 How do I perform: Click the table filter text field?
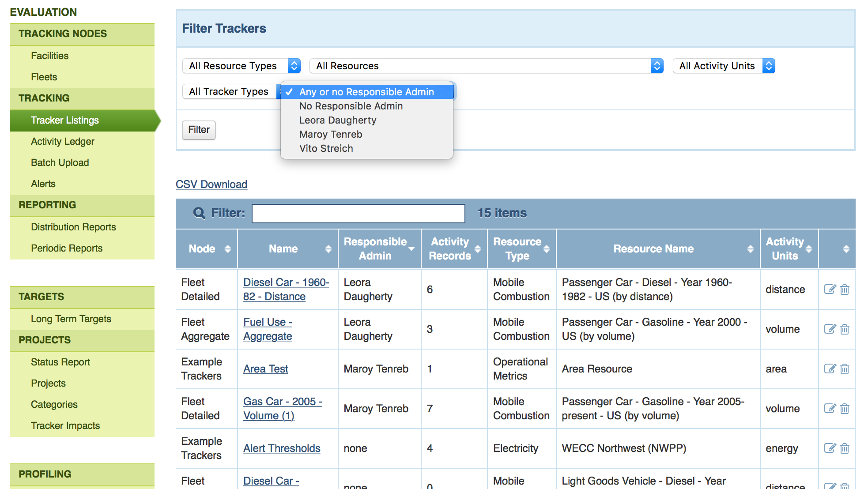[x=358, y=213]
